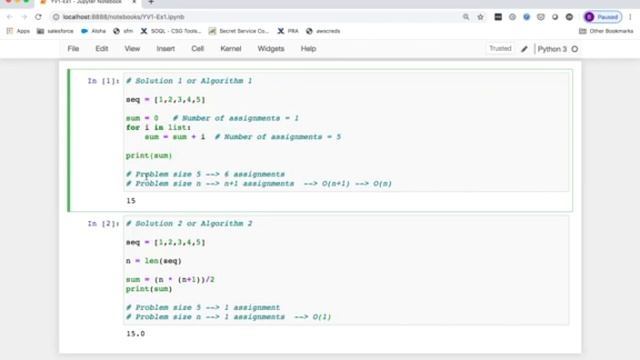Click the In [2] prompt
640x360 pixels.
tap(103, 224)
